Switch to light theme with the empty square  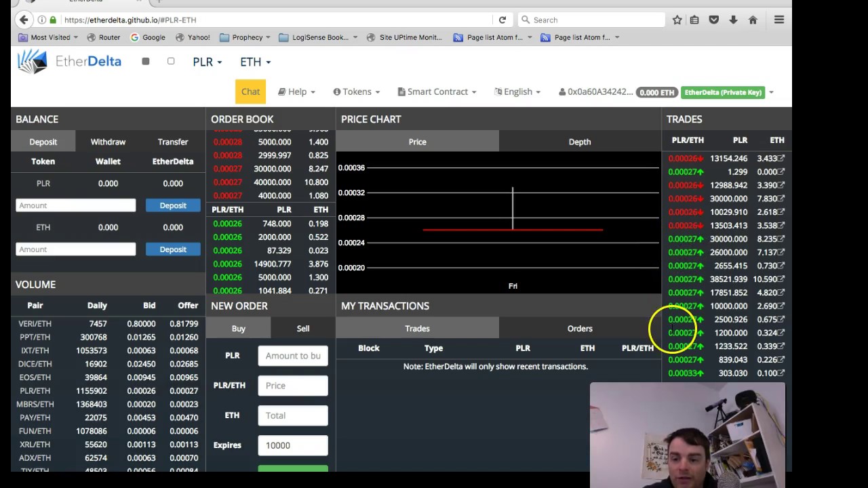[x=171, y=61]
